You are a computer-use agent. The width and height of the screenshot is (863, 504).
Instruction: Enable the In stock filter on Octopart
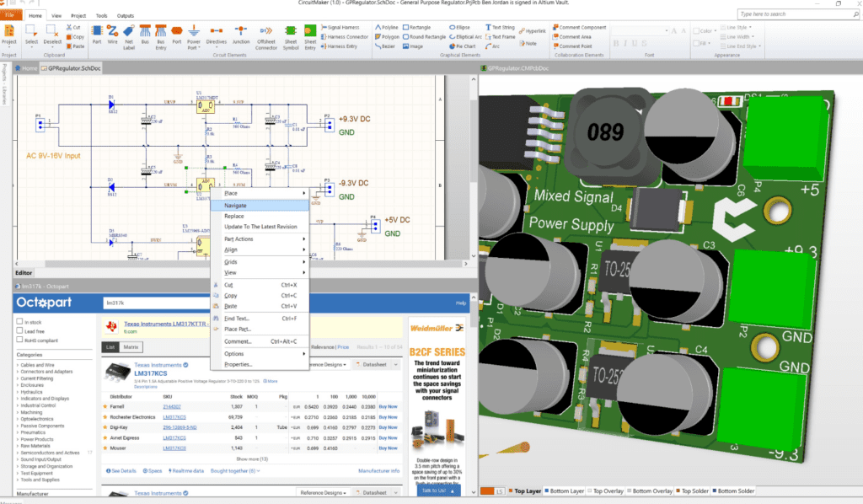click(x=19, y=322)
